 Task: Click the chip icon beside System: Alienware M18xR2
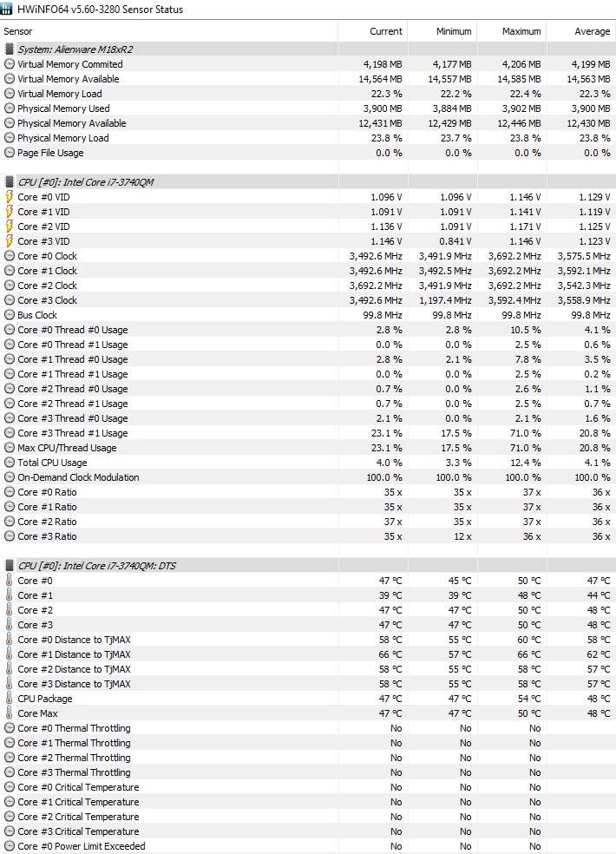point(9,49)
